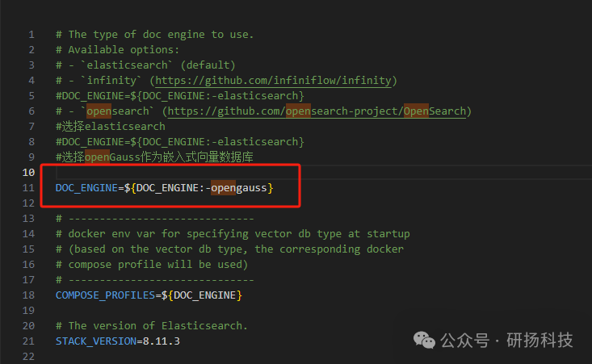
Task: Click the DOC_ENGINE variable on line 11
Action: pyautogui.click(x=86, y=188)
